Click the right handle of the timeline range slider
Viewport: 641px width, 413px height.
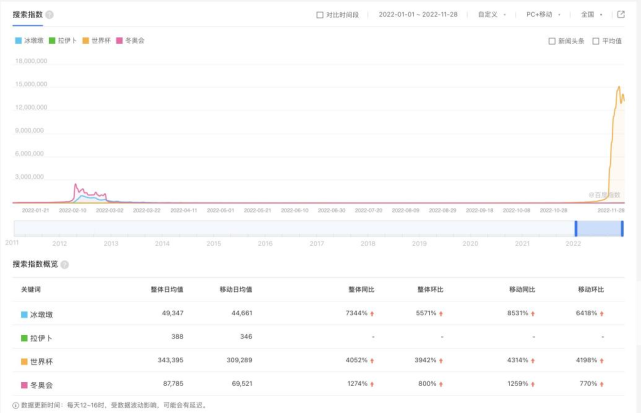(622, 229)
